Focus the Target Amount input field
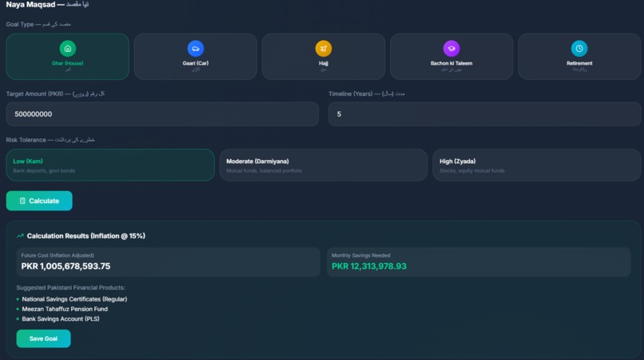Image resolution: width=644 pixels, height=360 pixels. pos(162,114)
